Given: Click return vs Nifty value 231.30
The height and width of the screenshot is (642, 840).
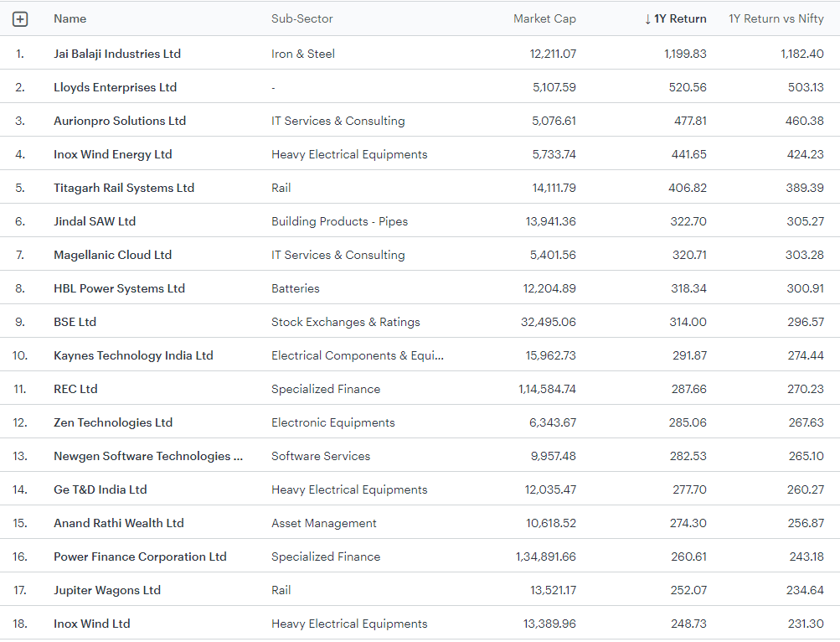Looking at the screenshot, I should 806,624.
